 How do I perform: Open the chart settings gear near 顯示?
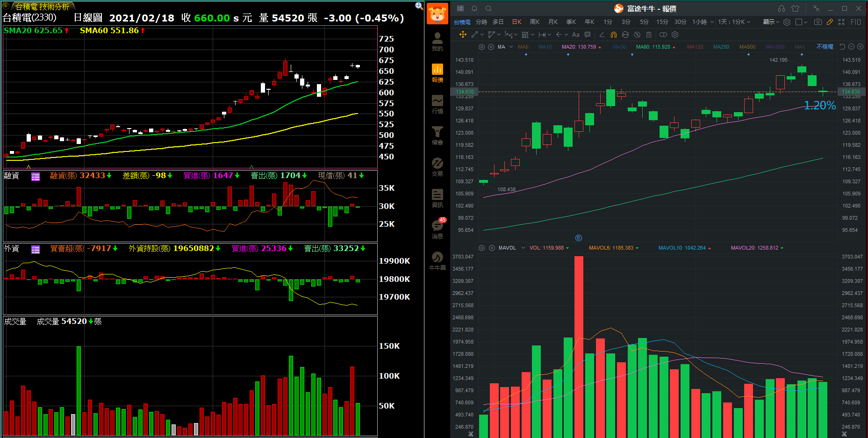point(787,22)
